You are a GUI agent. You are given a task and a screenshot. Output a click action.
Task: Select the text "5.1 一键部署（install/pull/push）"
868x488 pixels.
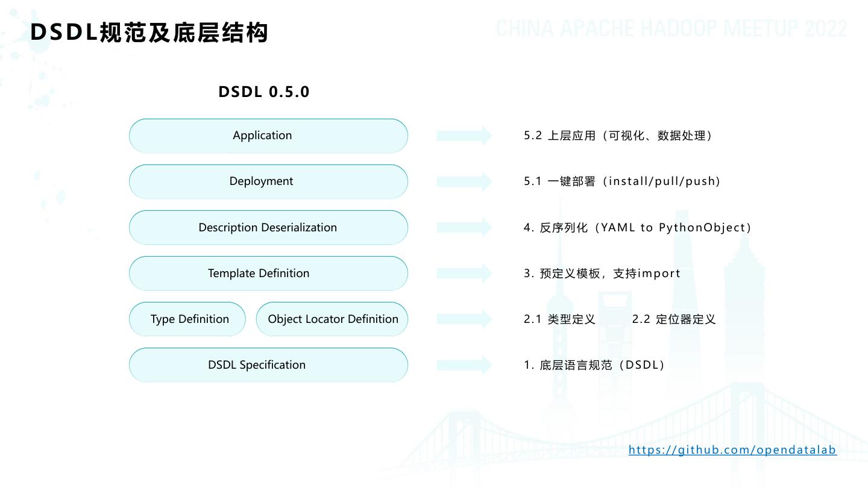622,181
